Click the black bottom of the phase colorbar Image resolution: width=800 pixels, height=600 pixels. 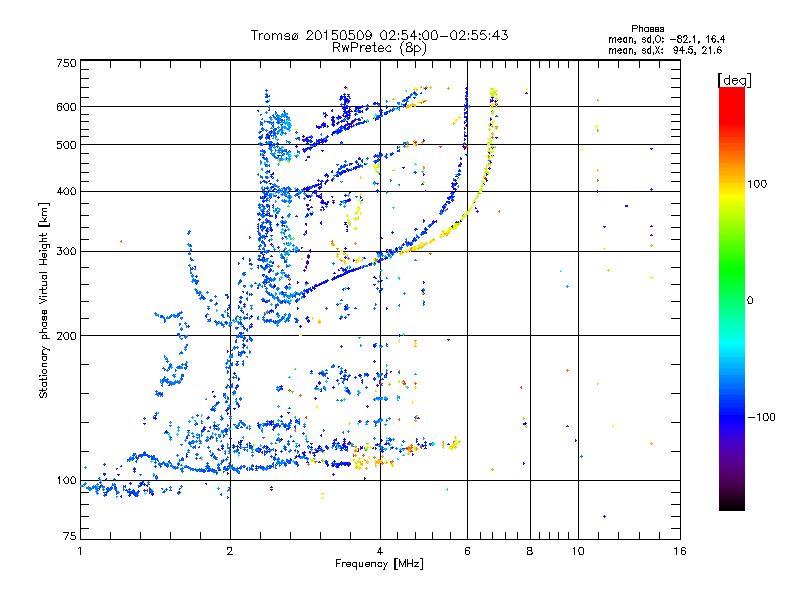732,504
